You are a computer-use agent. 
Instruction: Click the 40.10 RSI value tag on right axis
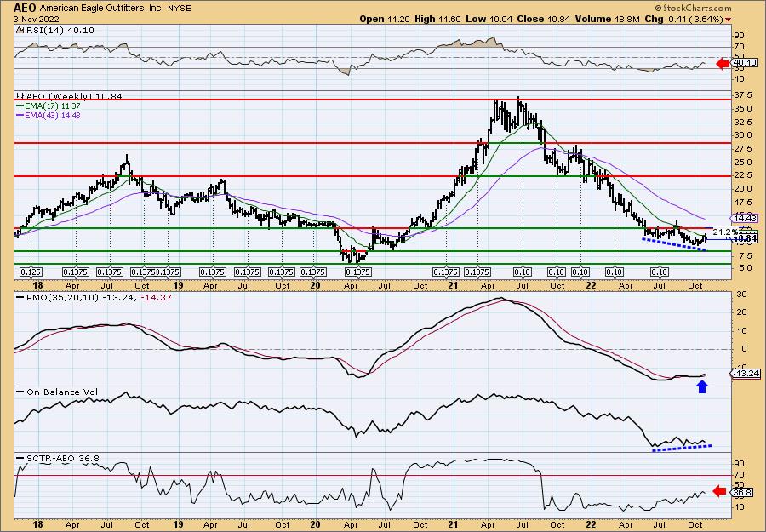tap(744, 62)
